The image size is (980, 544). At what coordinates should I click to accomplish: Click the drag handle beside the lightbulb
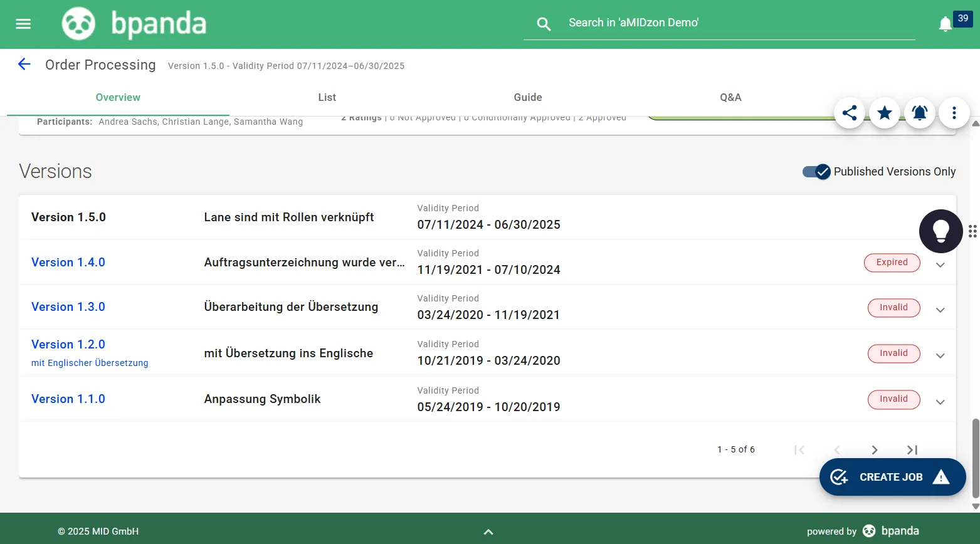coord(972,231)
